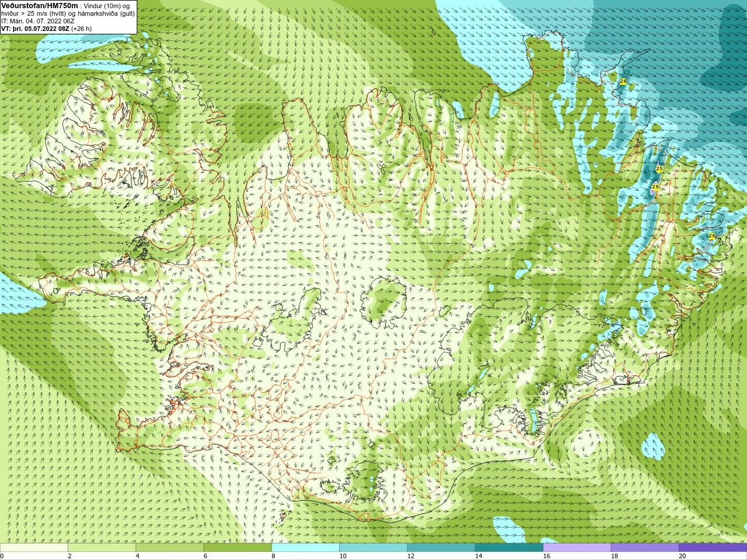Select the 16–18 m/s lavender legend swatch
The width and height of the screenshot is (747, 560).
pos(577,548)
